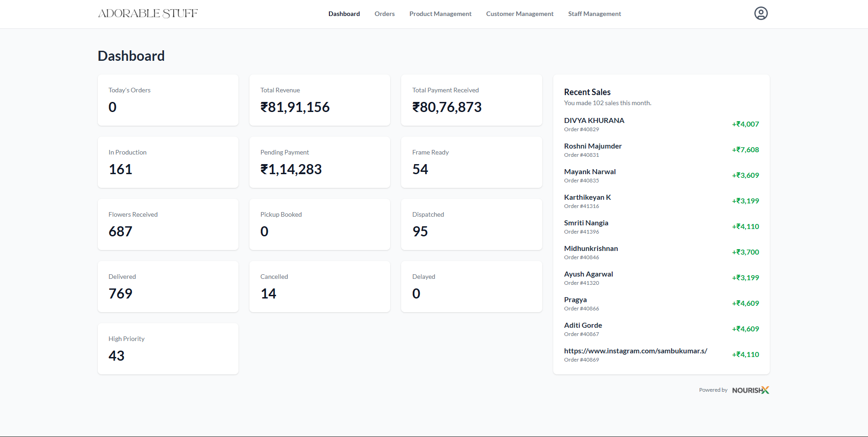Open Product Management
This screenshot has height=437, width=868.
[x=440, y=14]
